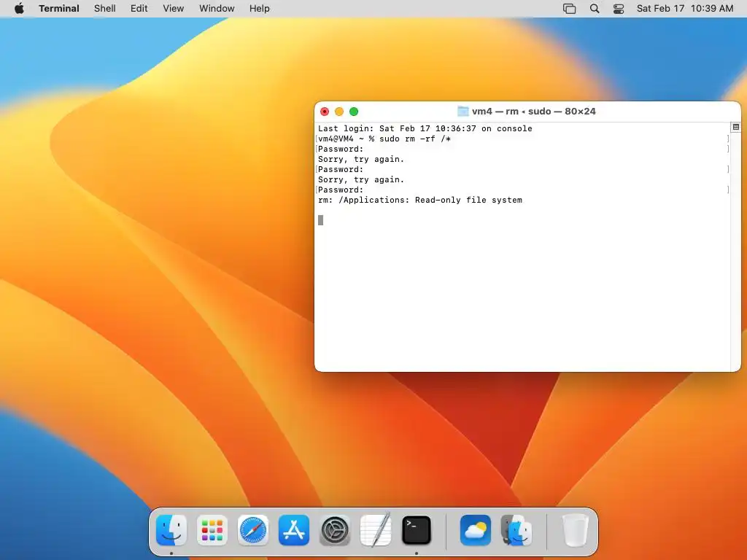Image resolution: width=747 pixels, height=560 pixels.
Task: Open the Terminal app menu
Action: click(59, 9)
